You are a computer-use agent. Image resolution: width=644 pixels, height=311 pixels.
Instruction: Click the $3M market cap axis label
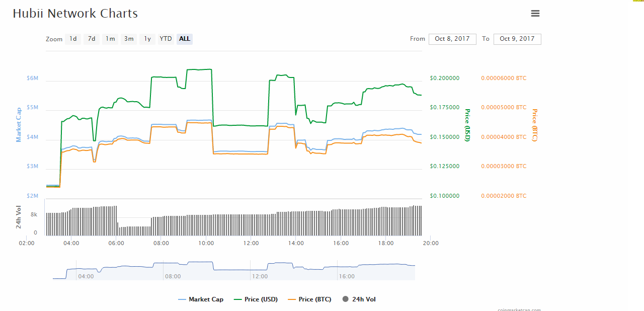click(32, 166)
